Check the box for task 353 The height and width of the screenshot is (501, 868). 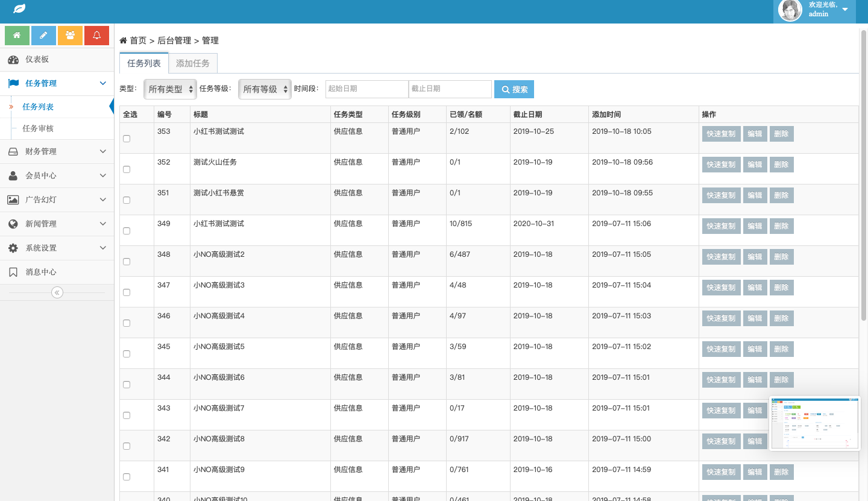[127, 139]
